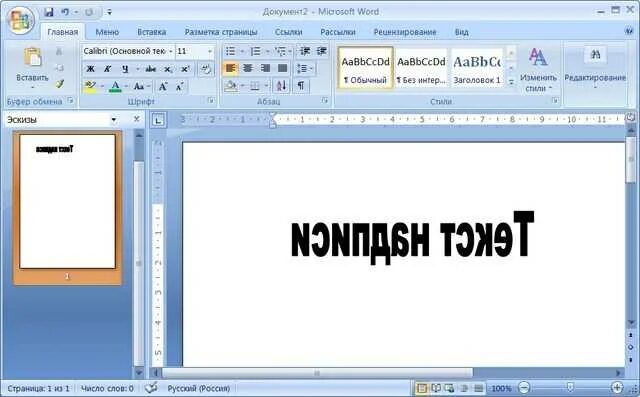Close the Эскизы thumbnails pane

coord(137,119)
